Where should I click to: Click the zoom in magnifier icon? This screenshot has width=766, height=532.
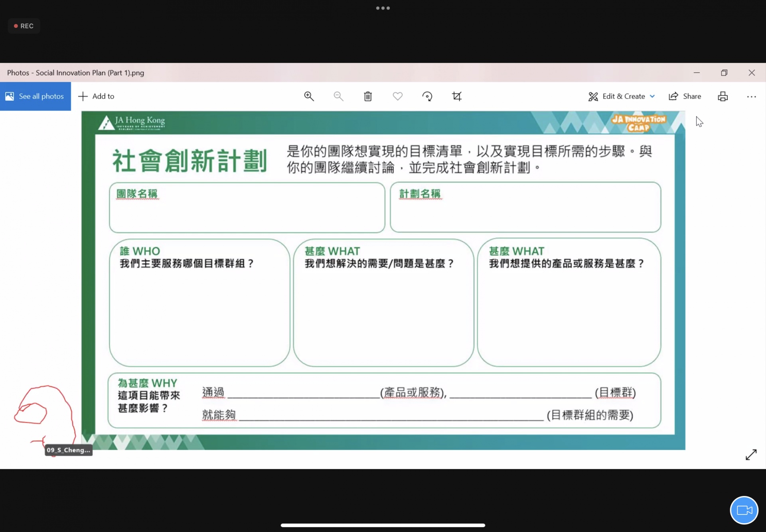(309, 96)
